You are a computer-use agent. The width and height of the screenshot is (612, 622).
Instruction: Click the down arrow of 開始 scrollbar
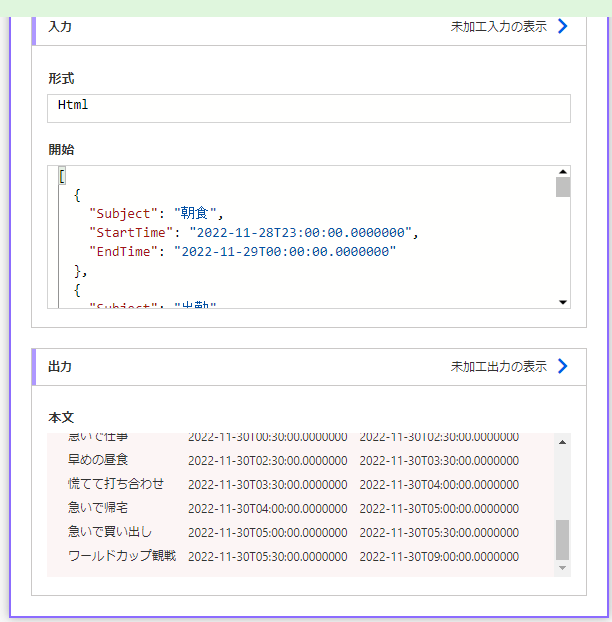click(x=563, y=302)
